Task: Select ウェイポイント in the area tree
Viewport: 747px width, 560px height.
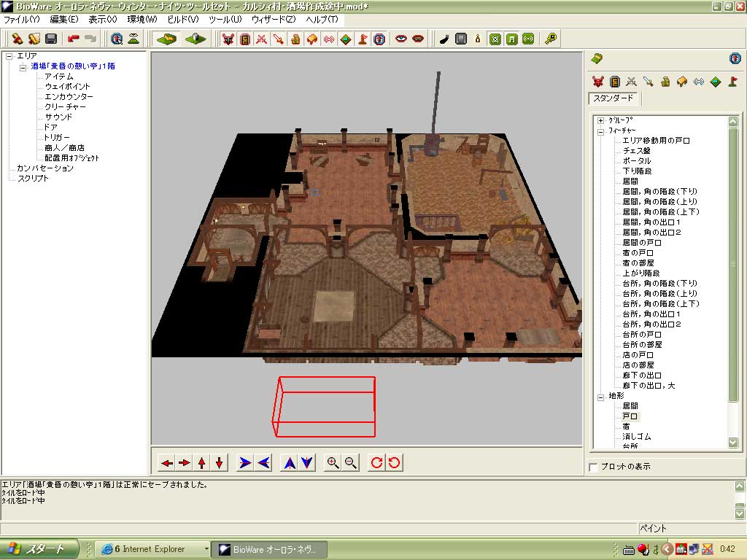Action: [x=67, y=86]
